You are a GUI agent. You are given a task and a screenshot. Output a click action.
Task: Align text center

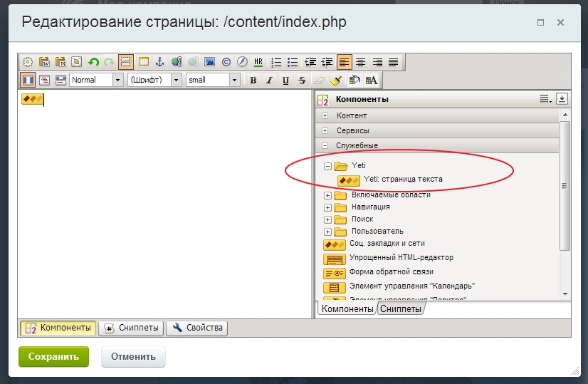[x=360, y=62]
